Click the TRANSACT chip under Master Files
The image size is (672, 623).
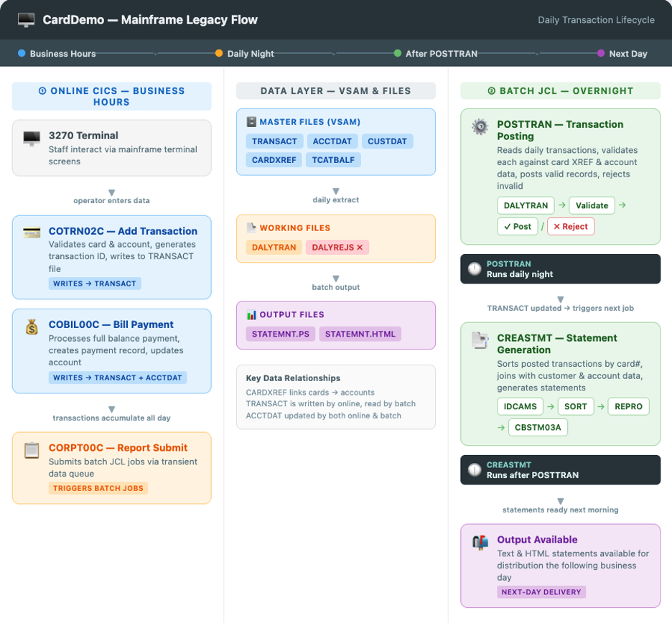pyautogui.click(x=274, y=141)
